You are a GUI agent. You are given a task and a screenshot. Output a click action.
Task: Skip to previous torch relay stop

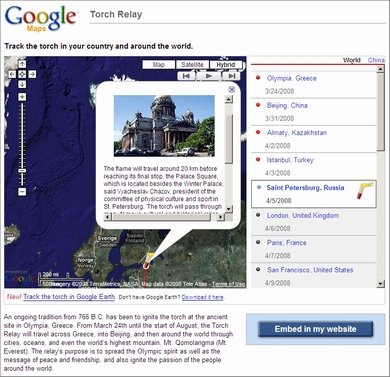[186, 76]
